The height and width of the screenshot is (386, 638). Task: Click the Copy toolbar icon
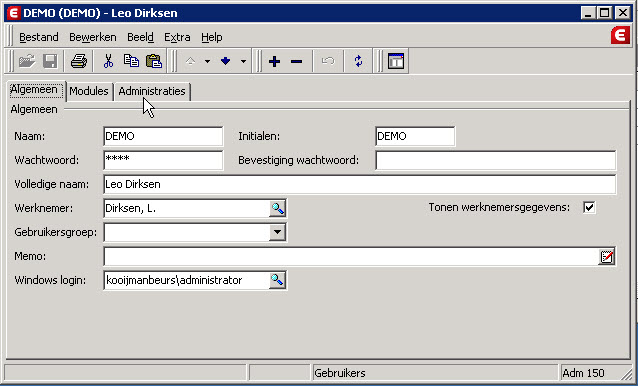(x=131, y=61)
